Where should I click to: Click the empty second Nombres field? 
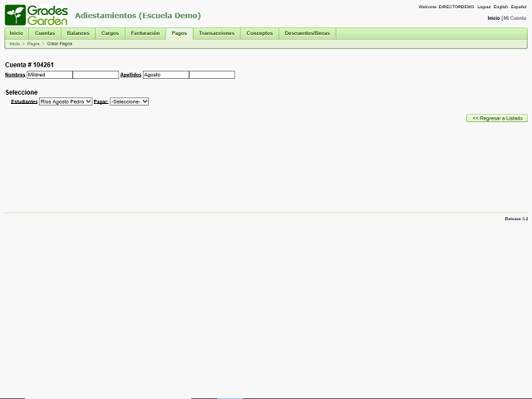coord(96,75)
